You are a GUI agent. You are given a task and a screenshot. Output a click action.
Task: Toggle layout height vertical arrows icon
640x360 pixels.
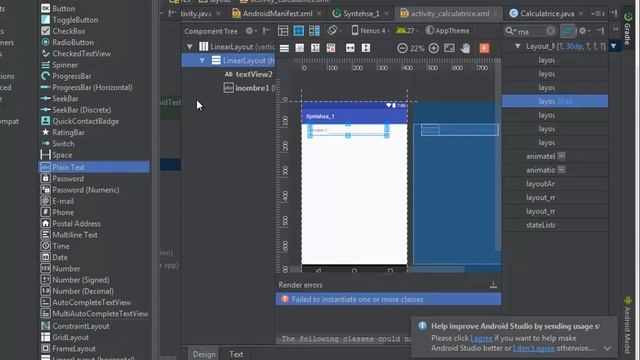point(366,48)
